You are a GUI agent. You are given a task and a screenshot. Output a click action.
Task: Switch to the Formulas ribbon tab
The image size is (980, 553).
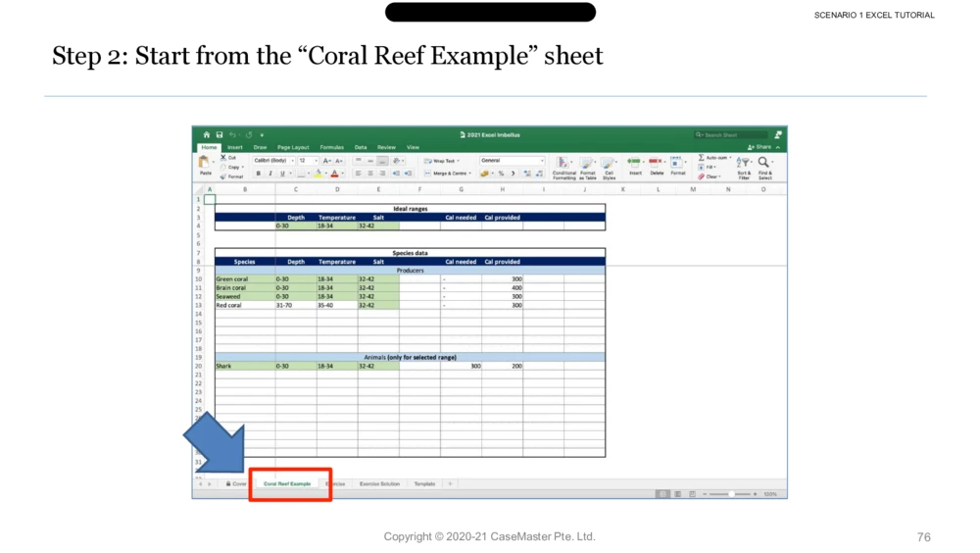click(x=331, y=147)
